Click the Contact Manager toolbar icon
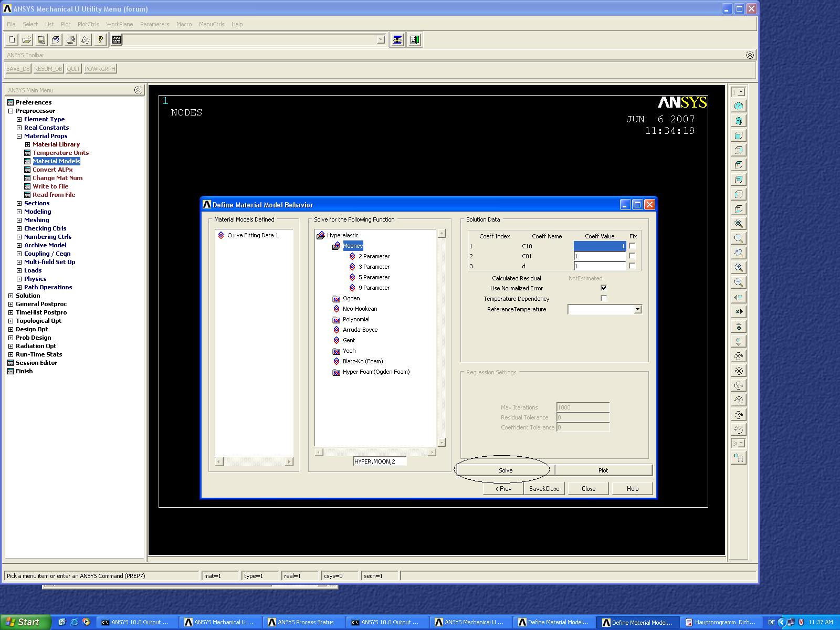The width and height of the screenshot is (840, 630). (x=415, y=39)
